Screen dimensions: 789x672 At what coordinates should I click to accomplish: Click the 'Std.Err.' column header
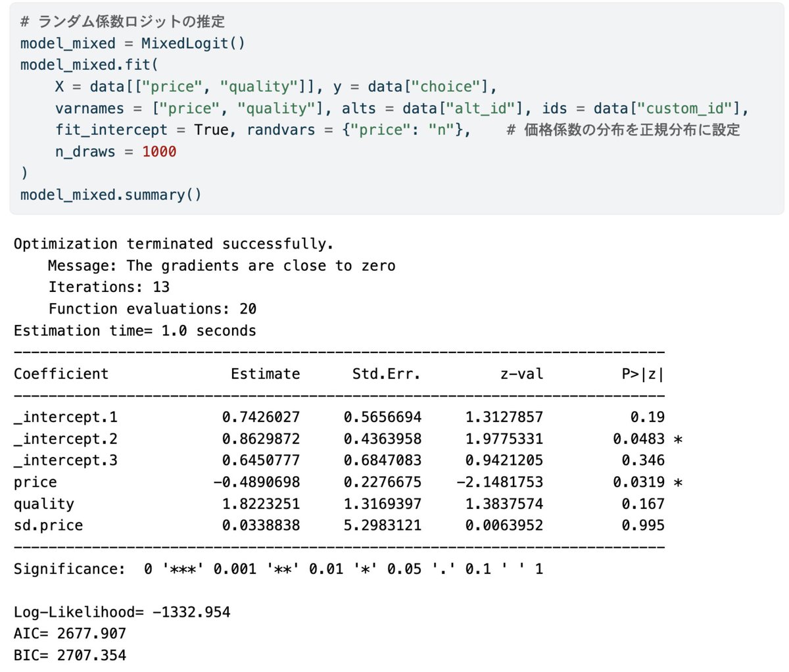387,374
